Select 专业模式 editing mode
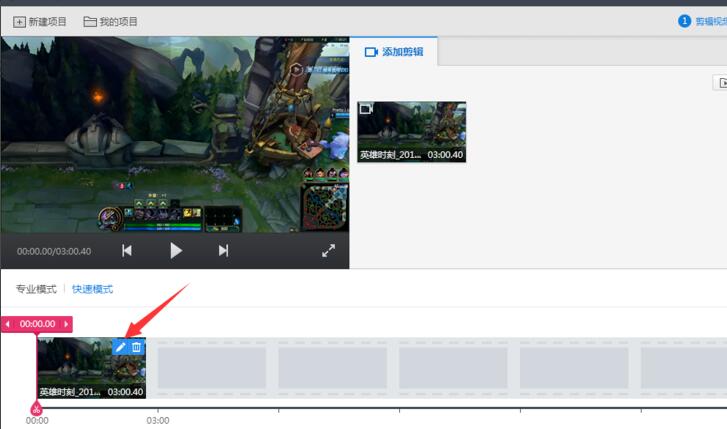The image size is (727, 429). (36, 289)
